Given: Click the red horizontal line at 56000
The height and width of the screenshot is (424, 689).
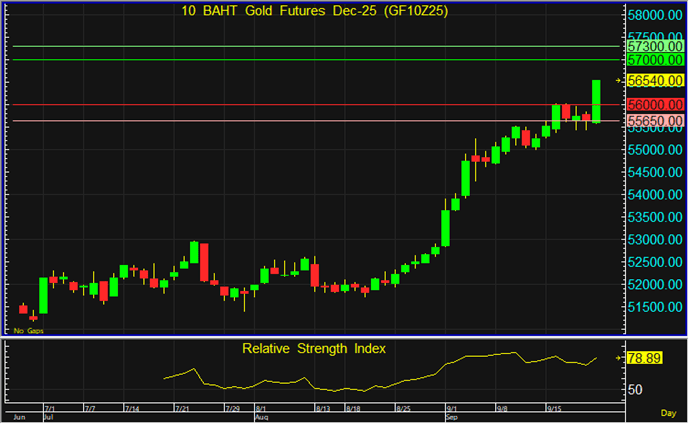Looking at the screenshot, I should 300,104.
